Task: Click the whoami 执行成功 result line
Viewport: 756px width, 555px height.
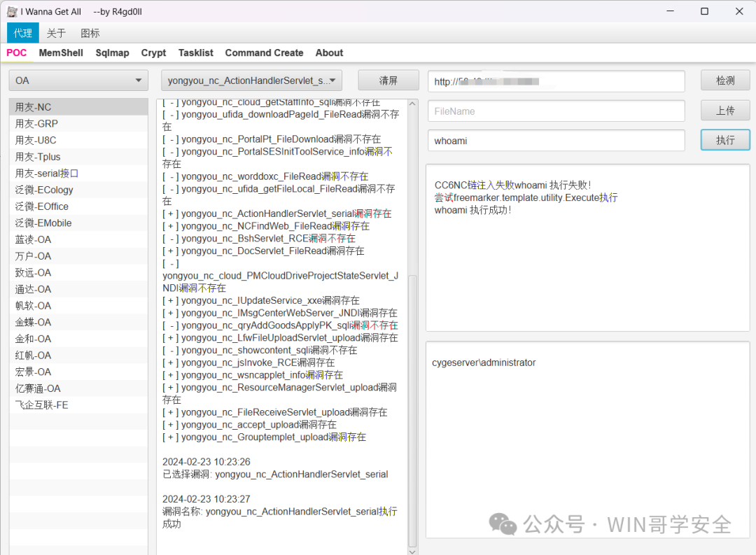Action: [472, 210]
